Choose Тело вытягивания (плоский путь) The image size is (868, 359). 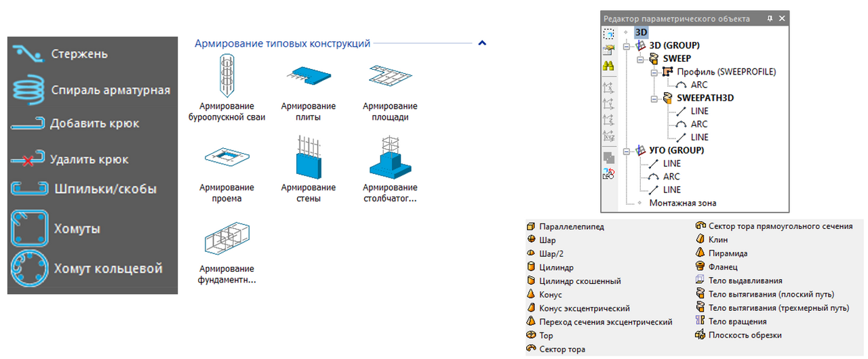[x=766, y=294]
